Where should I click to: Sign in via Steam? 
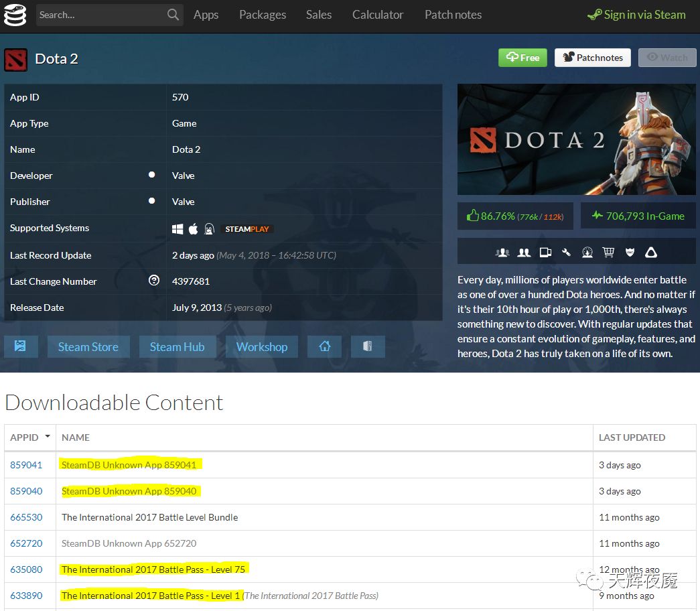pos(636,15)
